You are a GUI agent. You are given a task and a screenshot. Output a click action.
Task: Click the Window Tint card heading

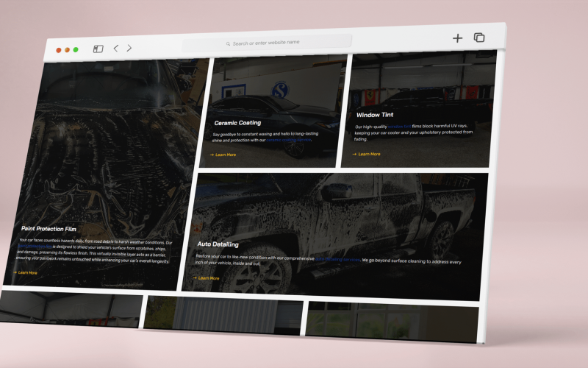[375, 115]
